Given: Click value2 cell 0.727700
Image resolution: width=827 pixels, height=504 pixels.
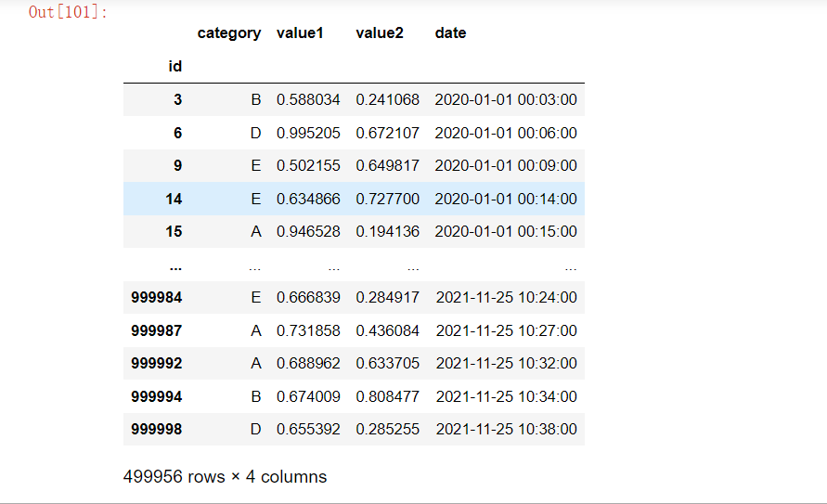Looking at the screenshot, I should (388, 199).
